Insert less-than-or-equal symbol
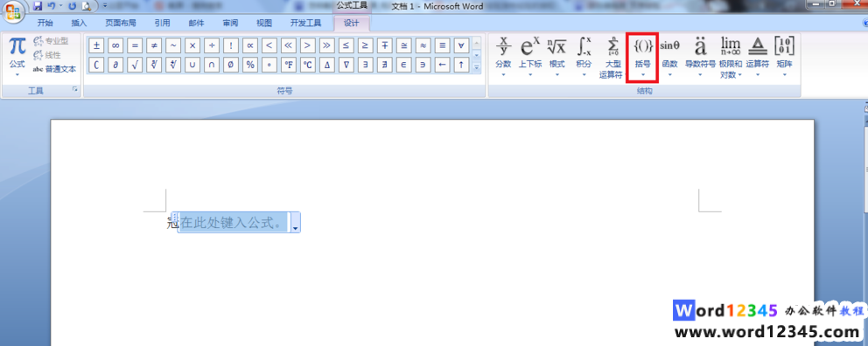This screenshot has width=868, height=346. pos(346,45)
